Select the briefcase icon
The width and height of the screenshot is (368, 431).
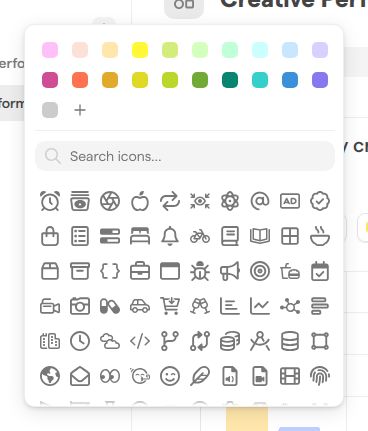[x=140, y=271]
